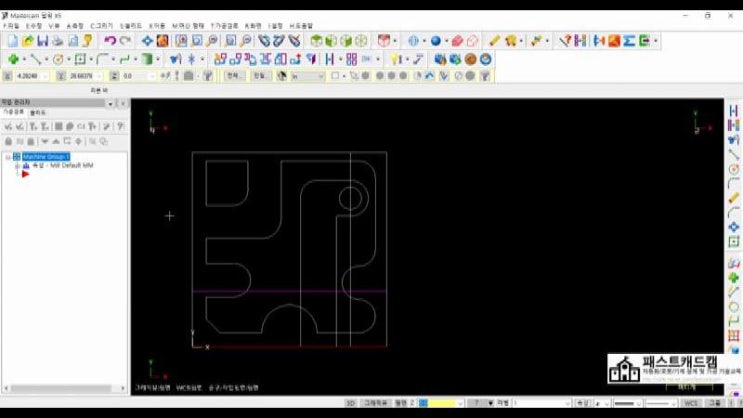Click the Create Point green plus icon
743x418 pixels.
click(13, 59)
